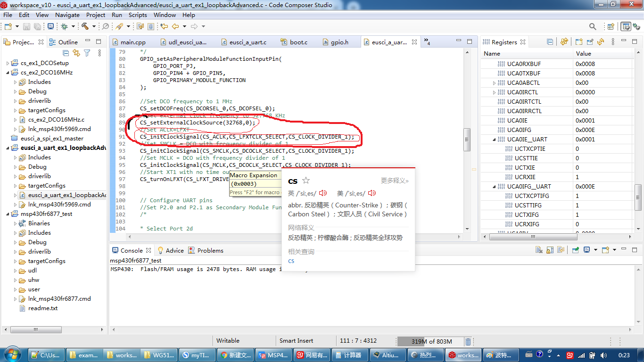Select the cs_ex2_DCO16MHz.c file
644x362 pixels.
pos(56,120)
